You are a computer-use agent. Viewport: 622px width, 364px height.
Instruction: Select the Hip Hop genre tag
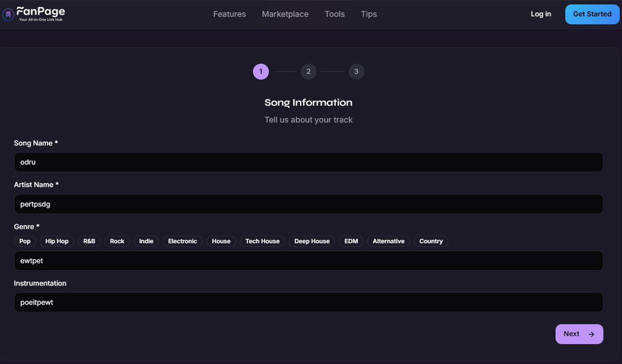click(x=56, y=241)
